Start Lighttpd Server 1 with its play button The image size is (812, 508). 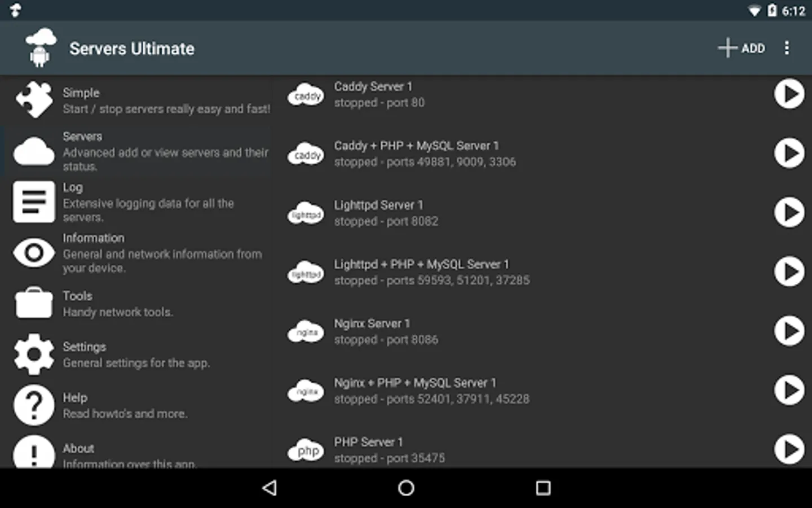click(x=789, y=212)
